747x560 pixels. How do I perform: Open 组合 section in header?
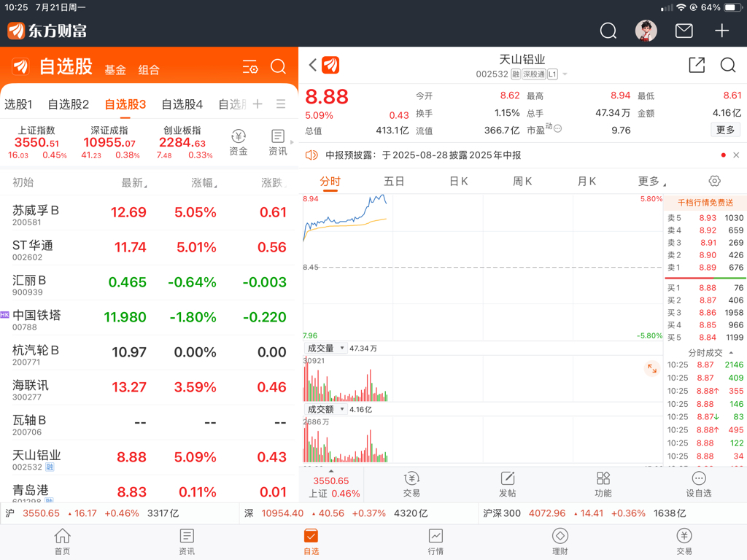[149, 70]
